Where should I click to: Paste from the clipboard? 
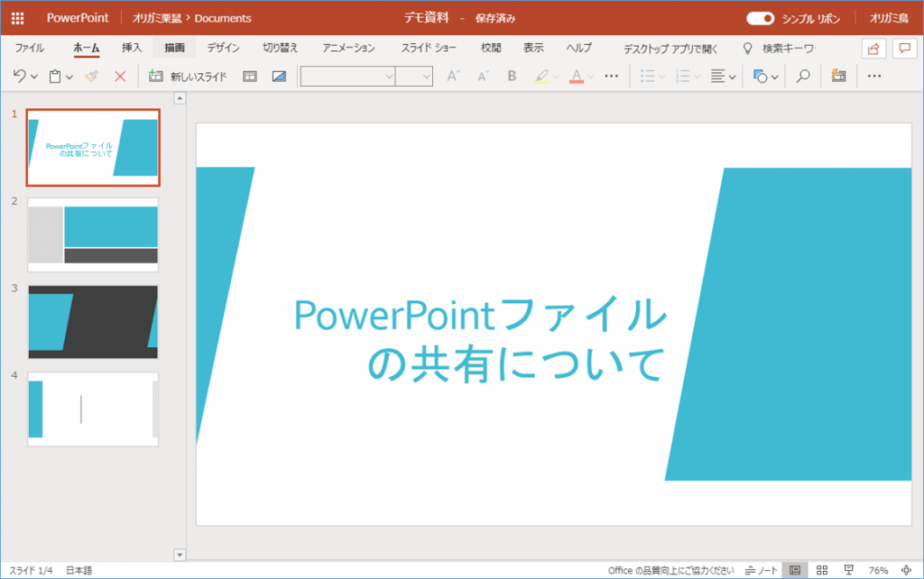click(x=55, y=76)
